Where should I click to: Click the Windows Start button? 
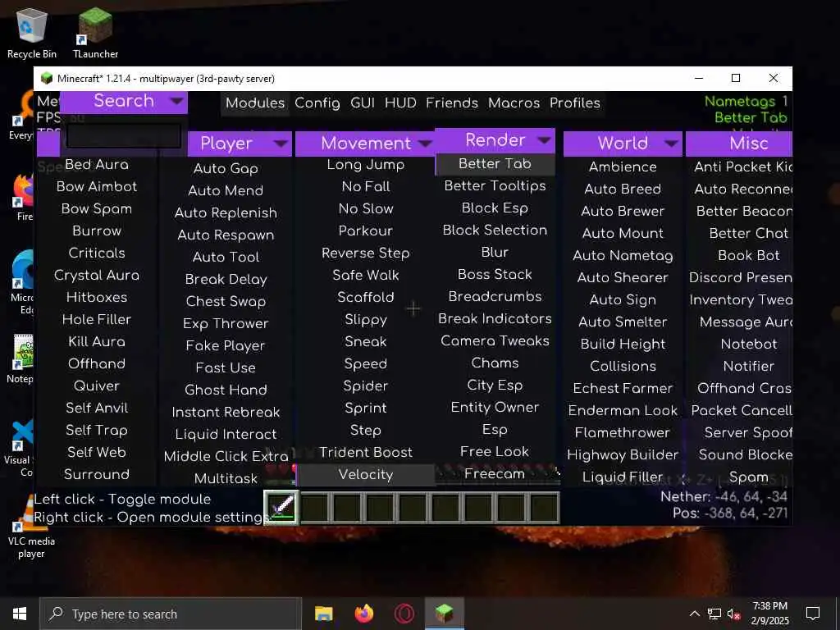[20, 614]
